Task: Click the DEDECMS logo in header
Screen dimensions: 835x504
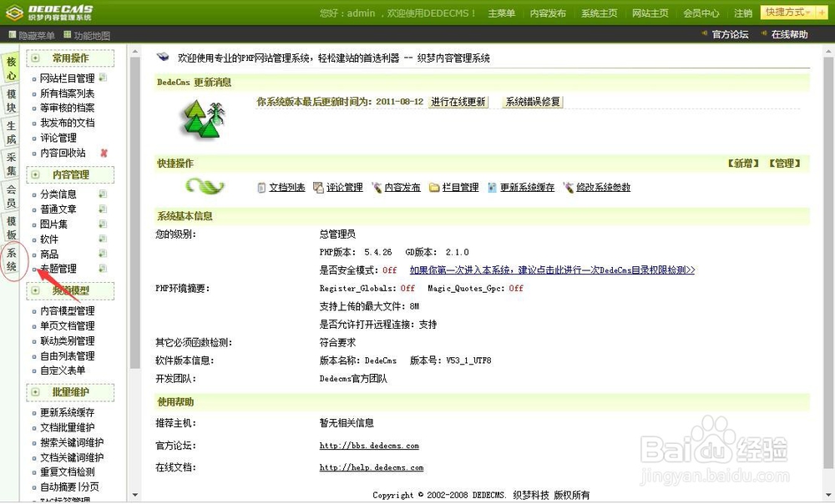Action: pos(49,13)
